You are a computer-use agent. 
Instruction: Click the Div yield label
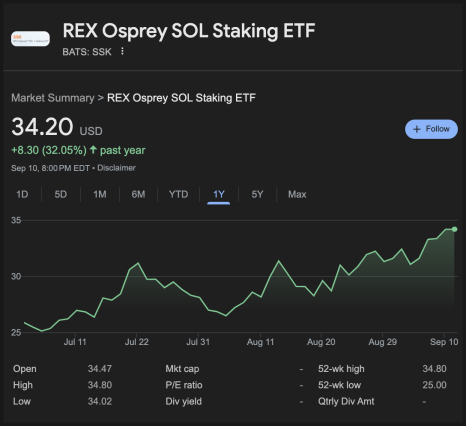(x=184, y=401)
